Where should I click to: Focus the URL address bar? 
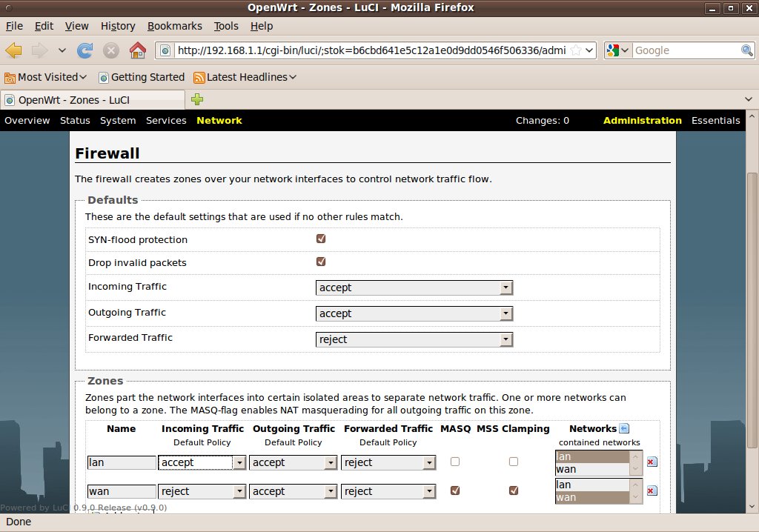pos(371,50)
